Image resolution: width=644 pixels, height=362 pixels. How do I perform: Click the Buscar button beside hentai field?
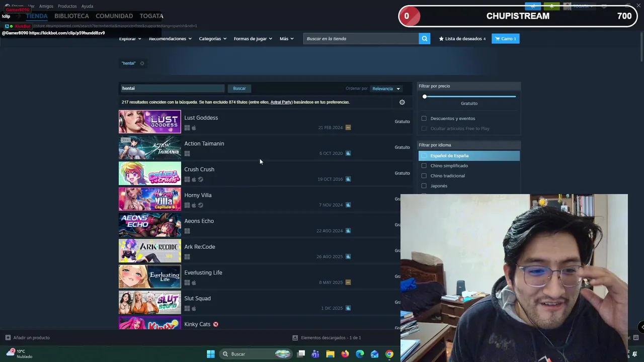tap(239, 88)
